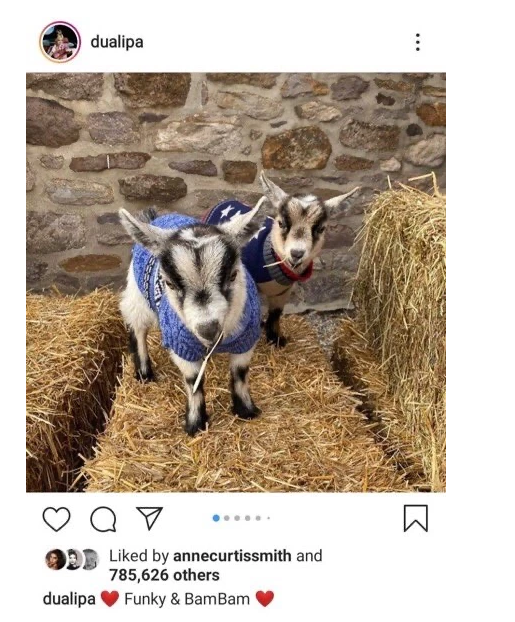Select the first blue carousel dot
This screenshot has height=622, width=515.
(216, 518)
